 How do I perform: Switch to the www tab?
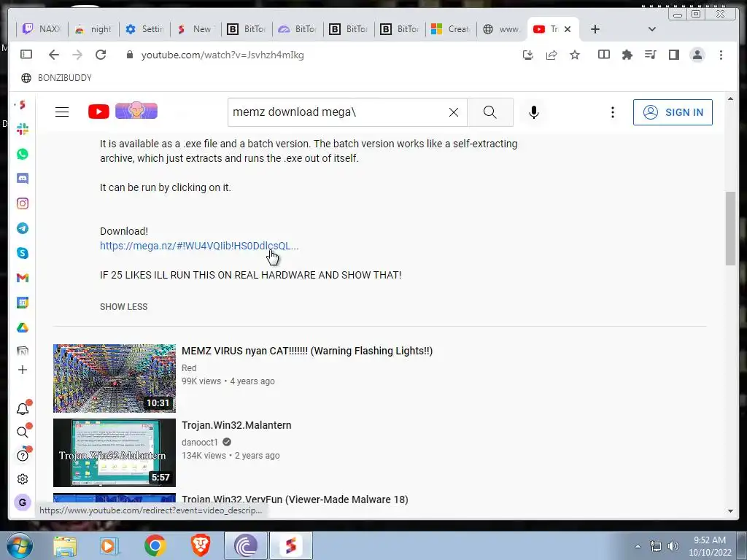tap(502, 29)
